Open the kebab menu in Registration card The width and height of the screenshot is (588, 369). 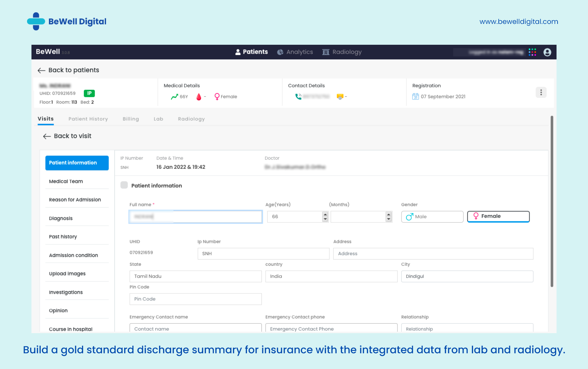click(x=541, y=92)
